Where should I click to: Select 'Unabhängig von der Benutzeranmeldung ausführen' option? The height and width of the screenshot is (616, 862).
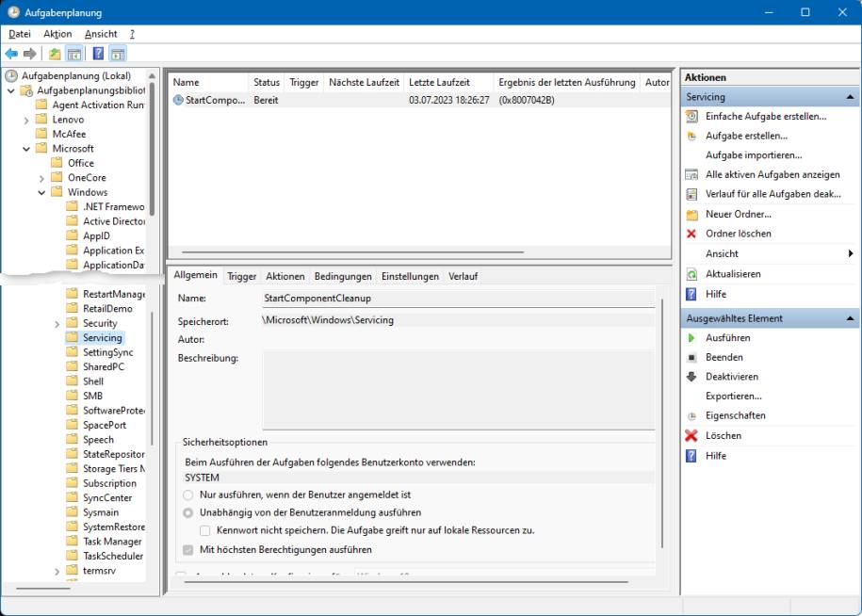pyautogui.click(x=188, y=512)
